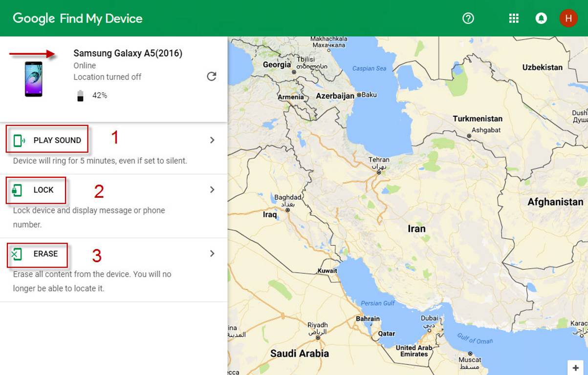
Task: Refresh the device location status
Action: 212,77
